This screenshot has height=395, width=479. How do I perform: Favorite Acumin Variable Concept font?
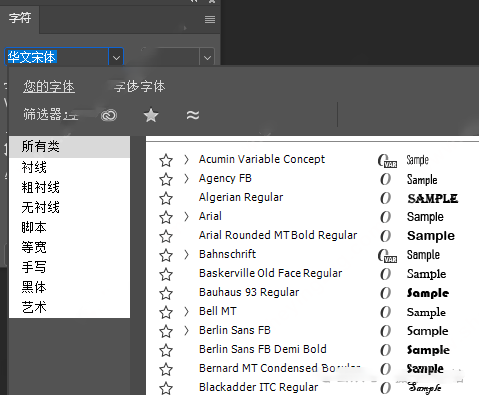click(166, 160)
